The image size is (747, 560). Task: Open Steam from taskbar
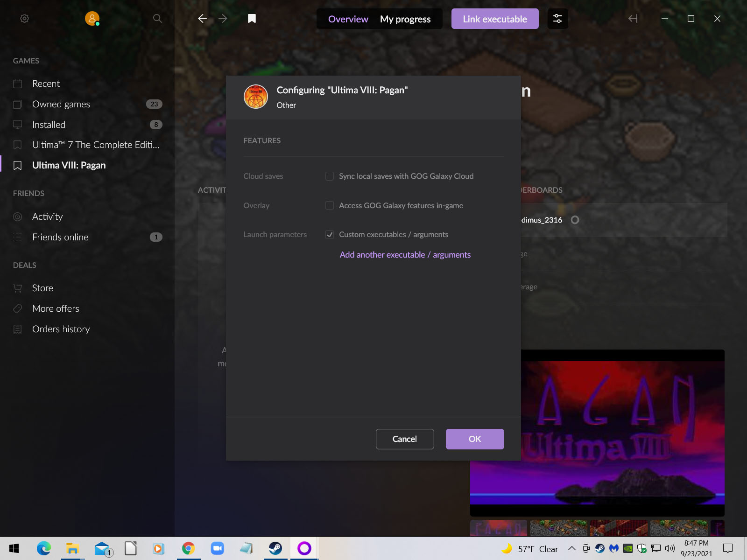[275, 548]
